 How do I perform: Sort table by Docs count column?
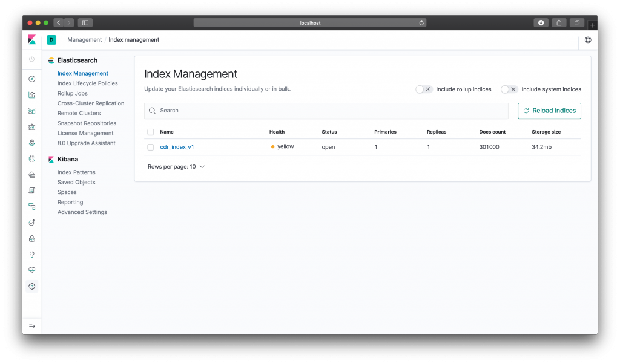(x=492, y=132)
